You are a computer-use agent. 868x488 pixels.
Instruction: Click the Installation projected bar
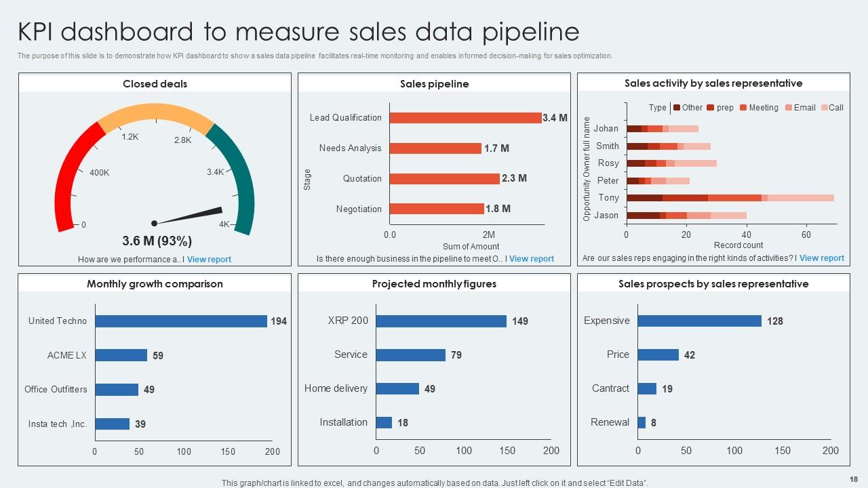(x=384, y=423)
